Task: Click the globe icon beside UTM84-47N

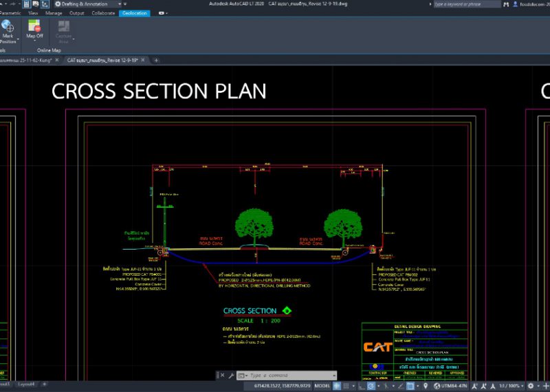Action: pos(437,386)
